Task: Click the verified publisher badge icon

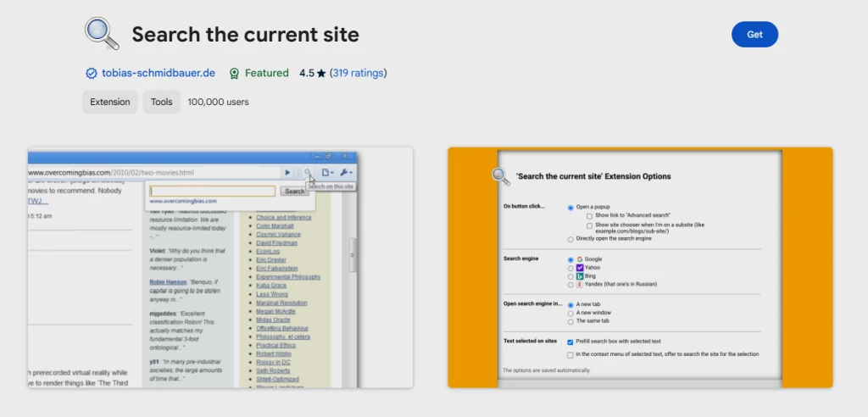Action: point(92,74)
